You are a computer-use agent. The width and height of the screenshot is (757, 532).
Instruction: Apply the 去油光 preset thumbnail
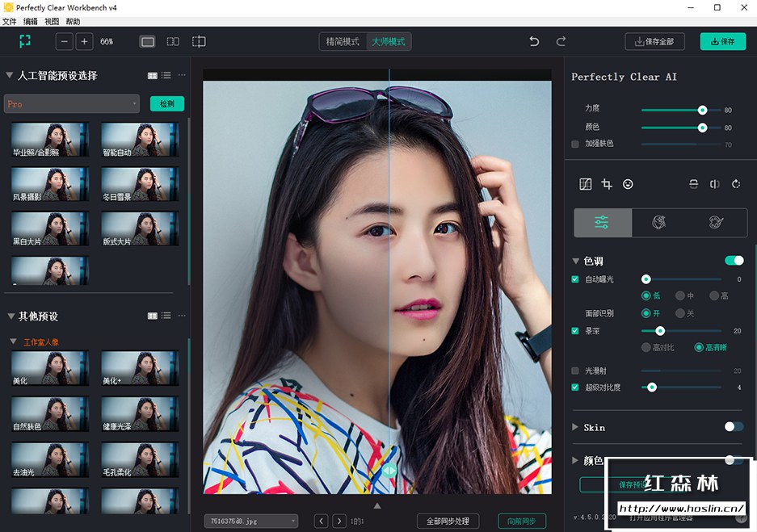tap(50, 459)
